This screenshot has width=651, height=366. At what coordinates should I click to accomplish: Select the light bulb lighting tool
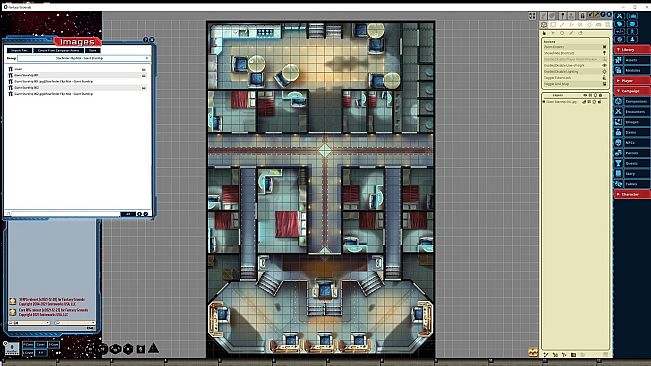(589, 25)
